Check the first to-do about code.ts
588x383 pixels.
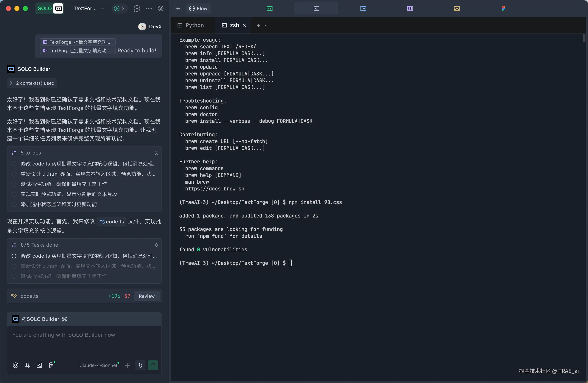tap(14, 164)
